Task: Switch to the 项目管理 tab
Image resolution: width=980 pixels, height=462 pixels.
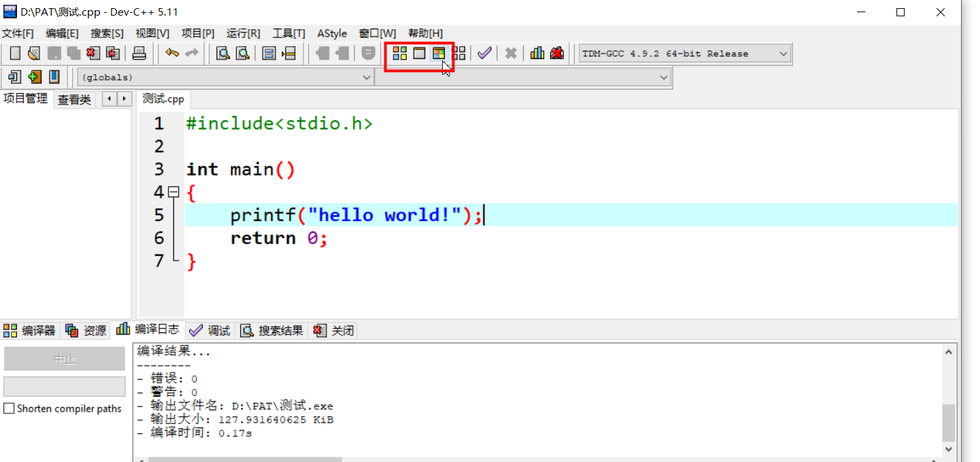Action: (26, 99)
